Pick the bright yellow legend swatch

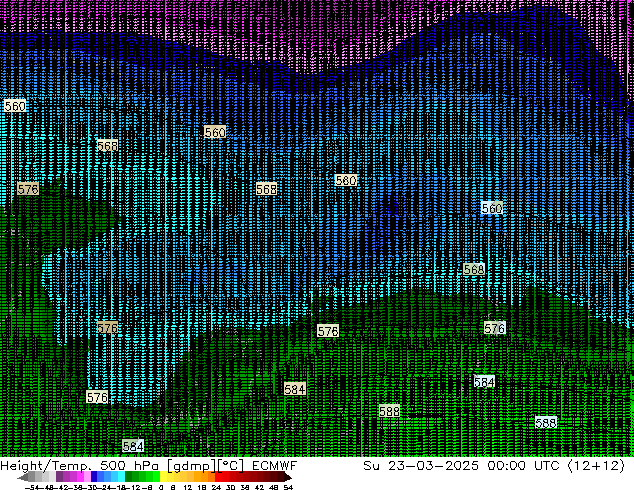tap(163, 477)
